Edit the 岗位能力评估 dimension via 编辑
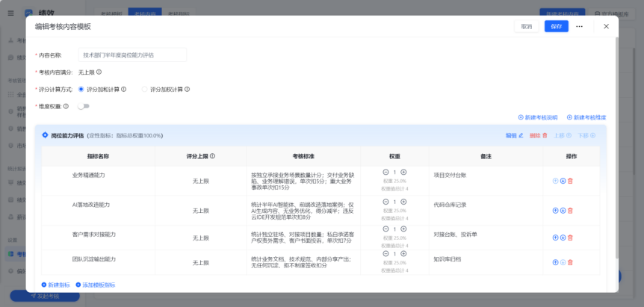The image size is (644, 307). pyautogui.click(x=514, y=135)
